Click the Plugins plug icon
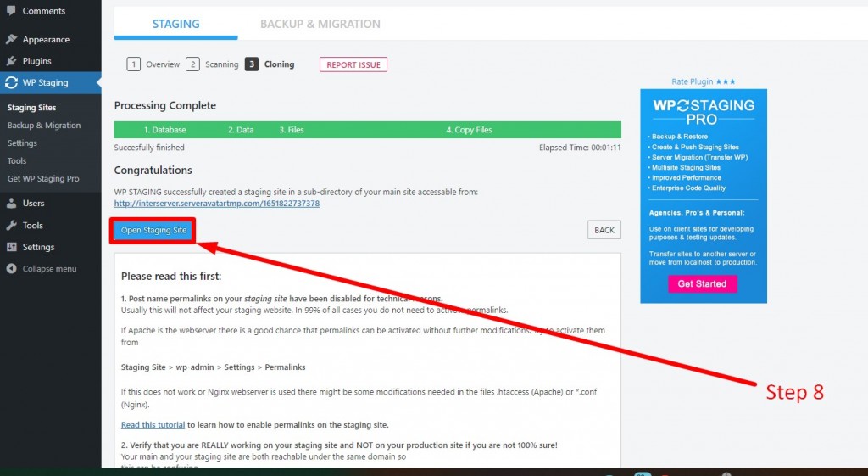Viewport: 868px width, 476px height. pyautogui.click(x=11, y=61)
